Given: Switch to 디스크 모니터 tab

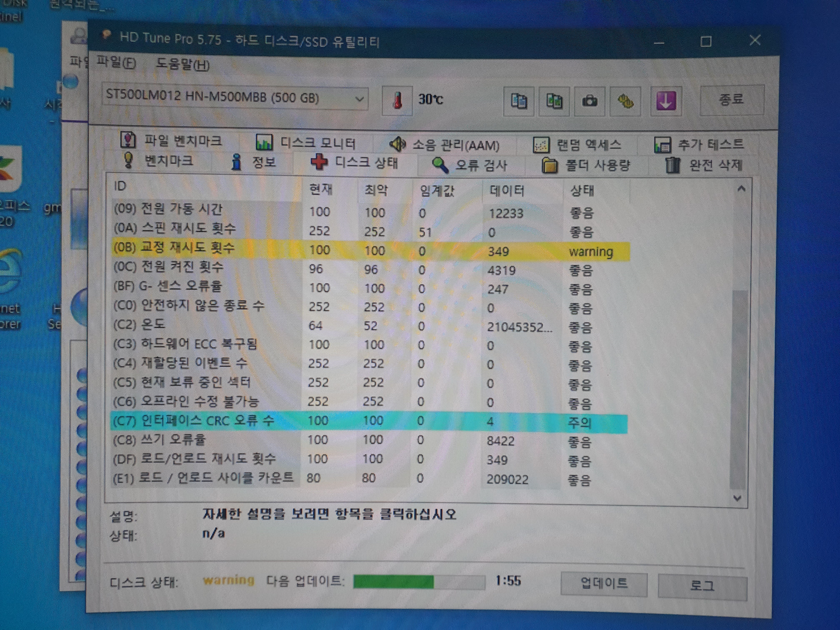Looking at the screenshot, I should point(306,143).
